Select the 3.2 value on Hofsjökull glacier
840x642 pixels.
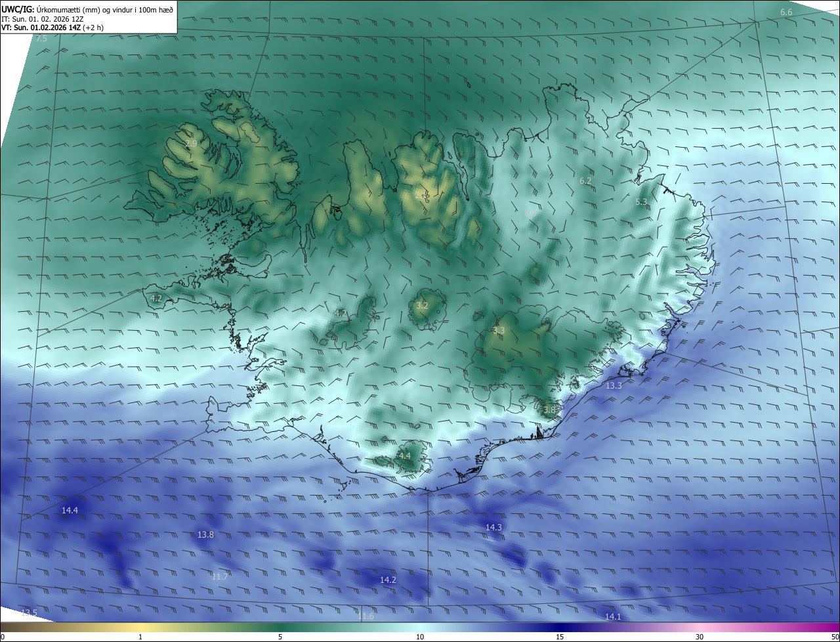coord(422,305)
